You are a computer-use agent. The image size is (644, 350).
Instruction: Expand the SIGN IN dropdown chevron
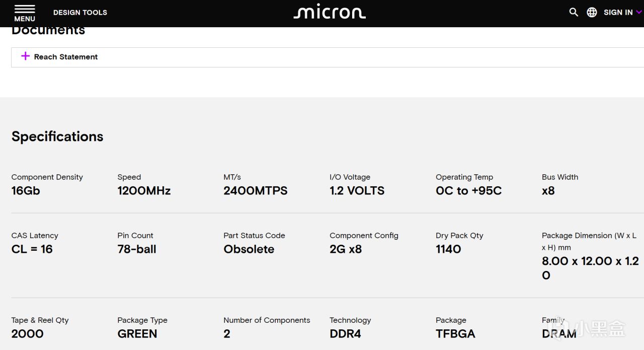pos(639,12)
